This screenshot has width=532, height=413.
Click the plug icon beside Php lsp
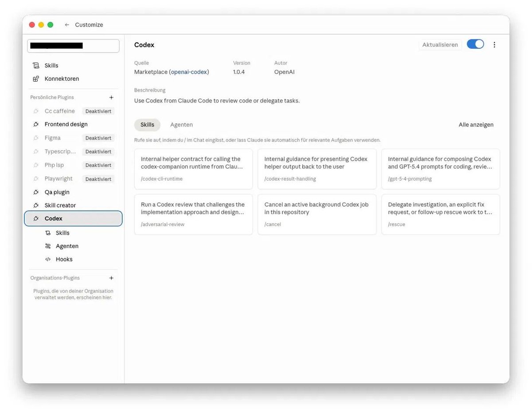click(36, 165)
